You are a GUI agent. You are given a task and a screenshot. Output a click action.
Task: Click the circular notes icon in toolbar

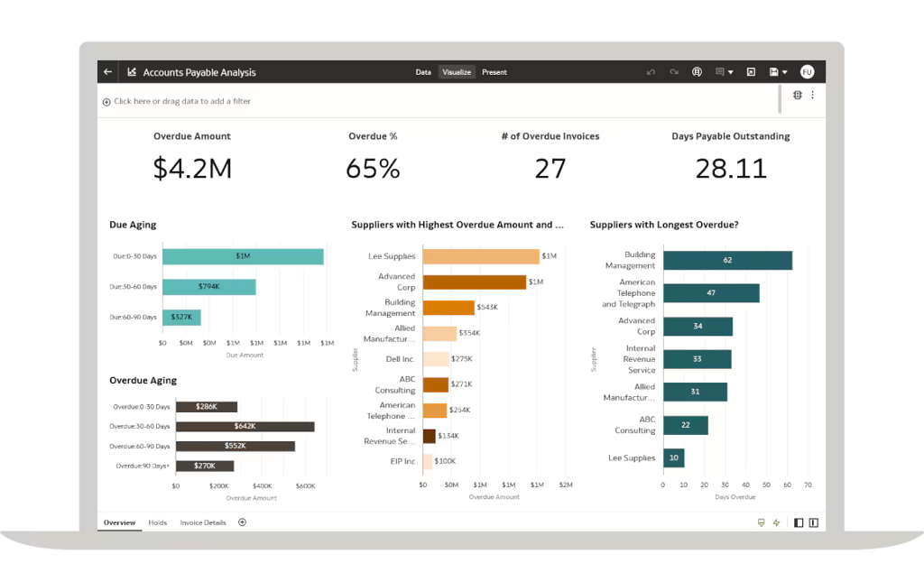pos(697,72)
